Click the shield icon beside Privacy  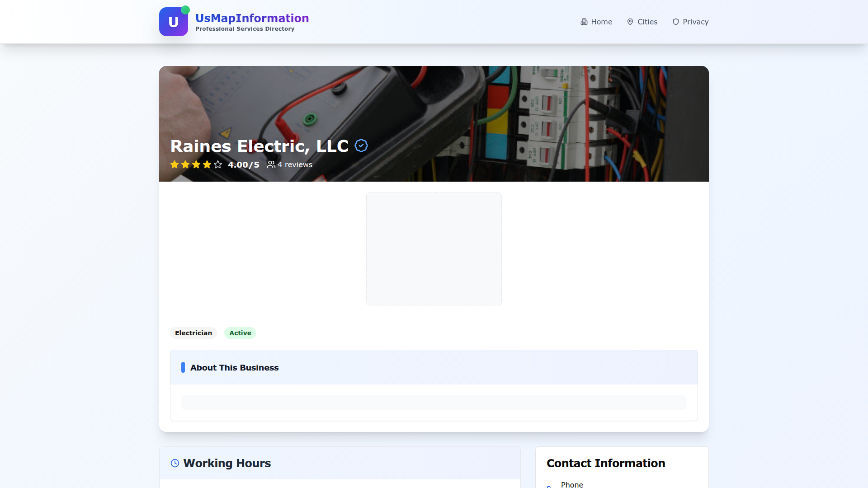click(676, 22)
